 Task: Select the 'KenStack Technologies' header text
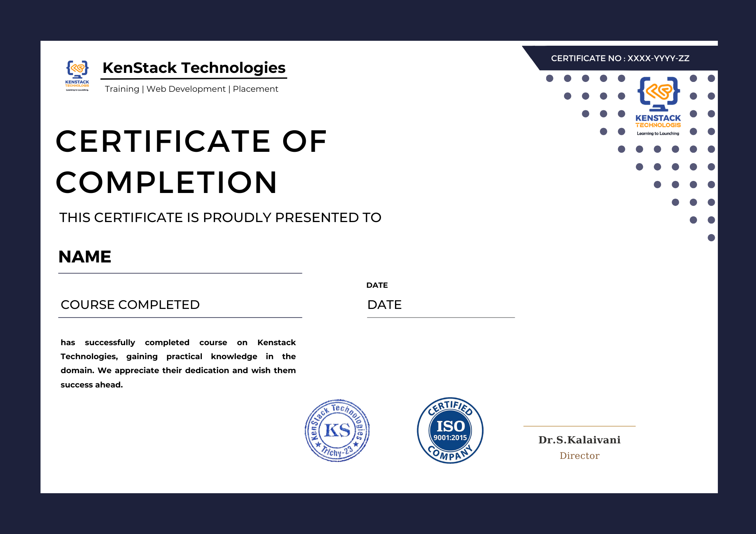pyautogui.click(x=194, y=68)
